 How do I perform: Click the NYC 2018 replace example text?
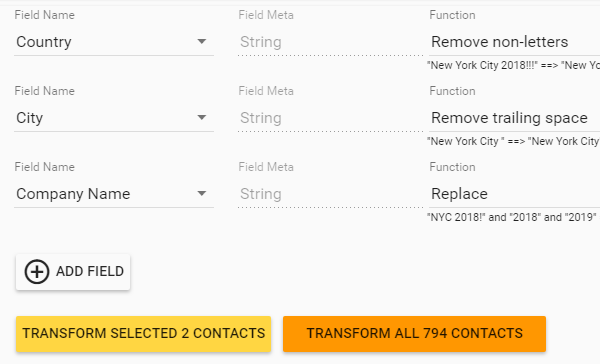(512, 217)
